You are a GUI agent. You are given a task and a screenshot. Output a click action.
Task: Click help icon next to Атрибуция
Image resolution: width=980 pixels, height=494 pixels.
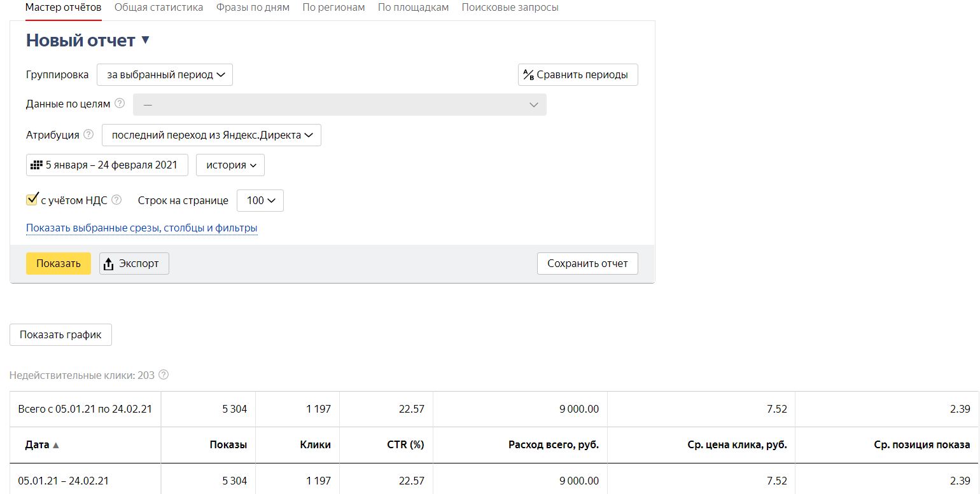coord(88,134)
